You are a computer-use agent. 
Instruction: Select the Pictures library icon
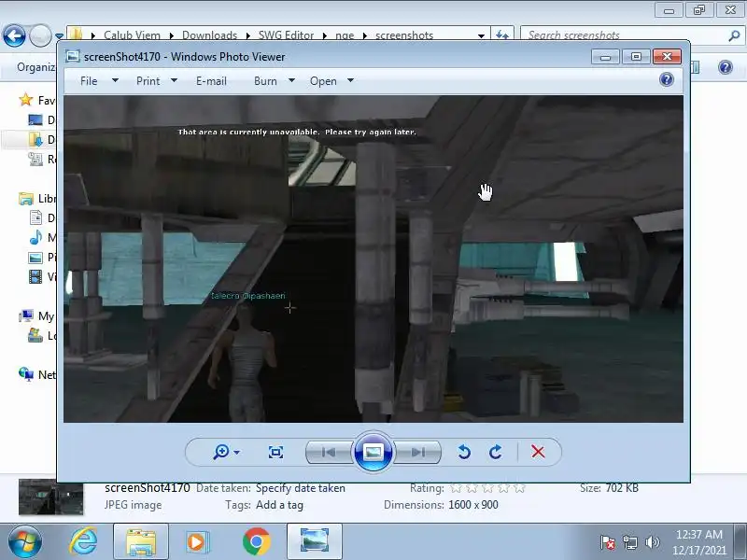point(35,258)
